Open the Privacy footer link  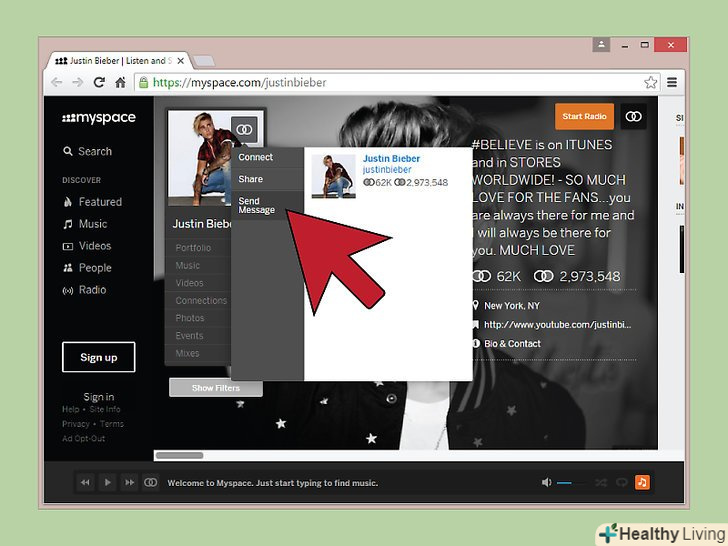point(76,424)
